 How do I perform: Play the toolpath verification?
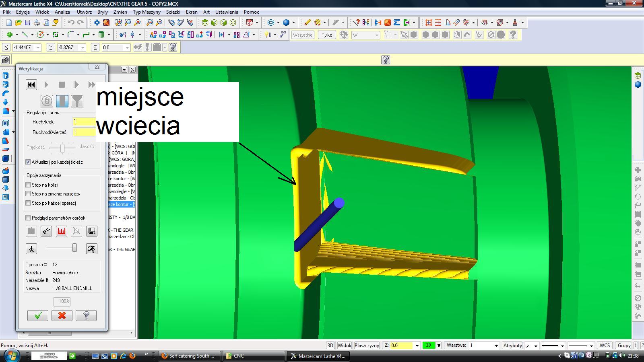(46, 84)
